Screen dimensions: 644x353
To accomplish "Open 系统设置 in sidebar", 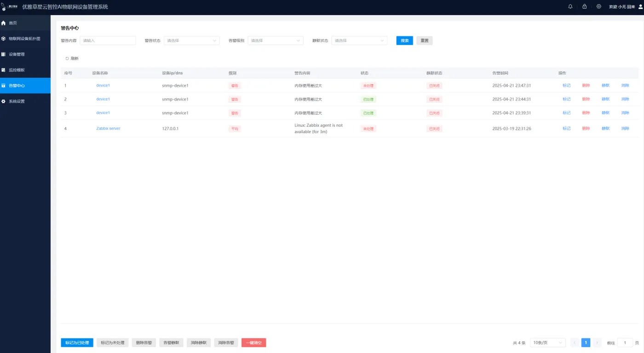I will (x=25, y=101).
